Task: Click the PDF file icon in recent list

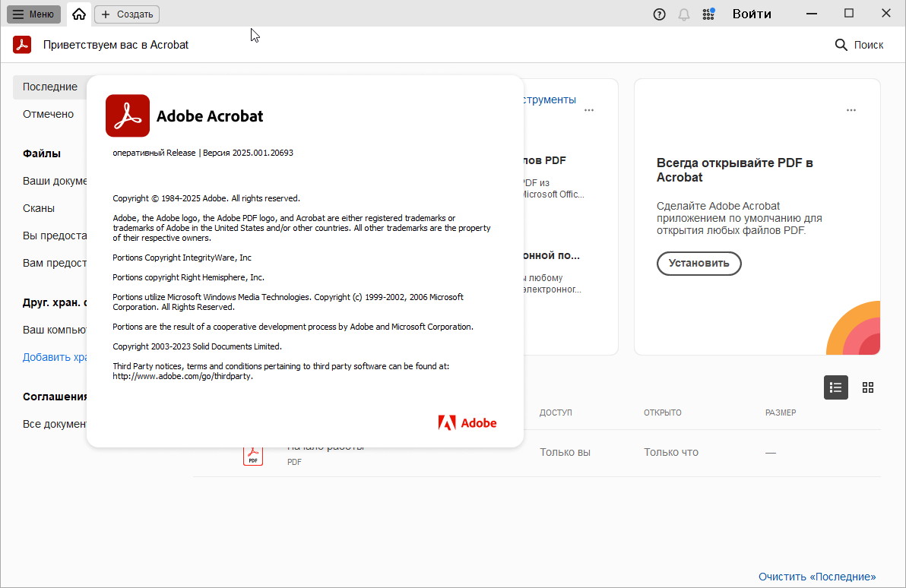Action: click(253, 456)
